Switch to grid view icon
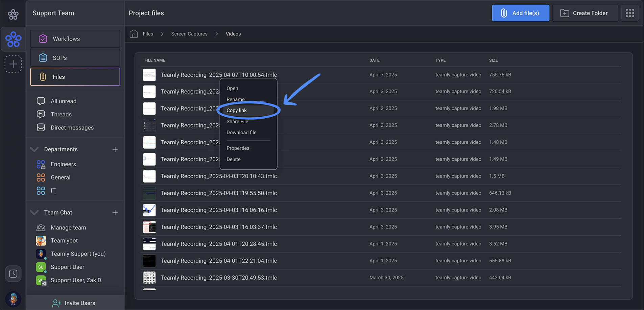The width and height of the screenshot is (644, 310). click(x=630, y=13)
